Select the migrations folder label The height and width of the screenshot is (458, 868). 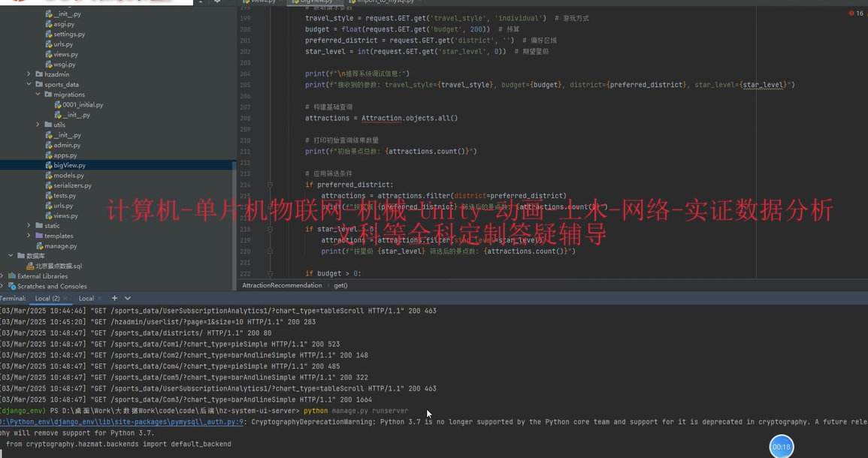(69, 95)
